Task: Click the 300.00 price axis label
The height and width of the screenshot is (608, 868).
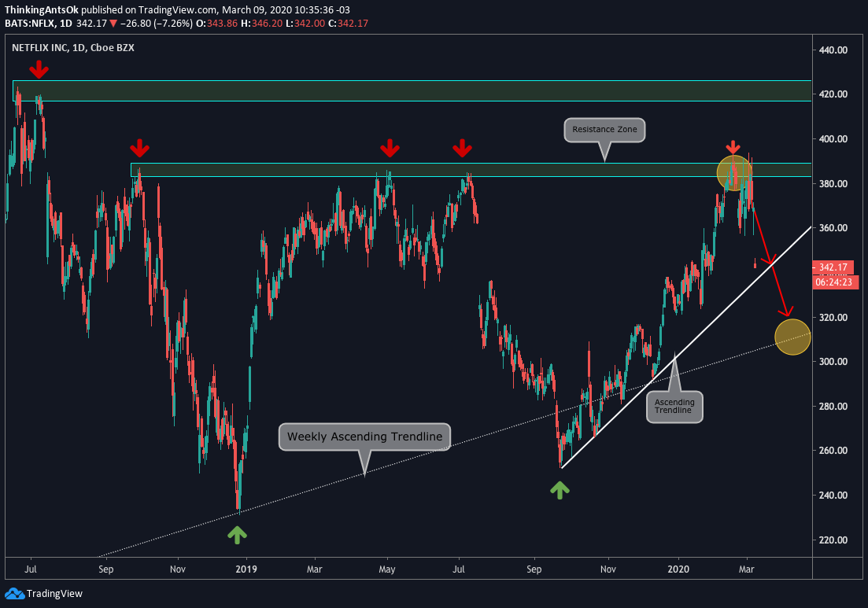Action: pos(833,361)
